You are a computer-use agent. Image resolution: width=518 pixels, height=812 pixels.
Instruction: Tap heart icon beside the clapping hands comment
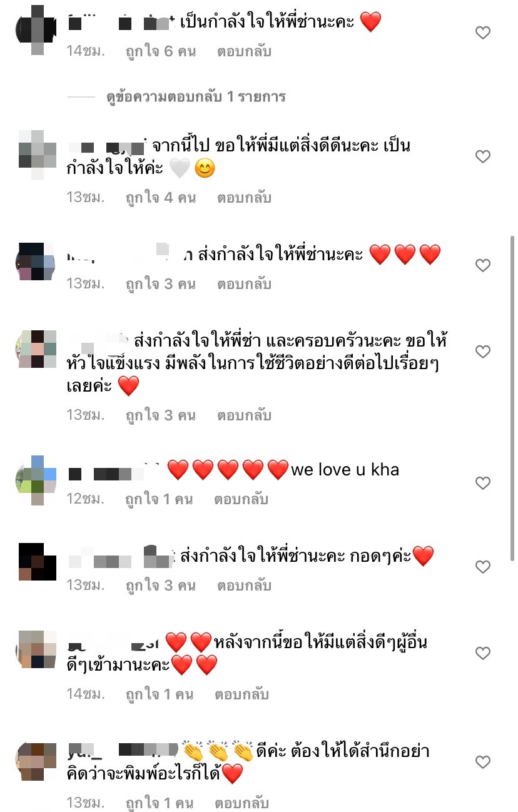(483, 762)
